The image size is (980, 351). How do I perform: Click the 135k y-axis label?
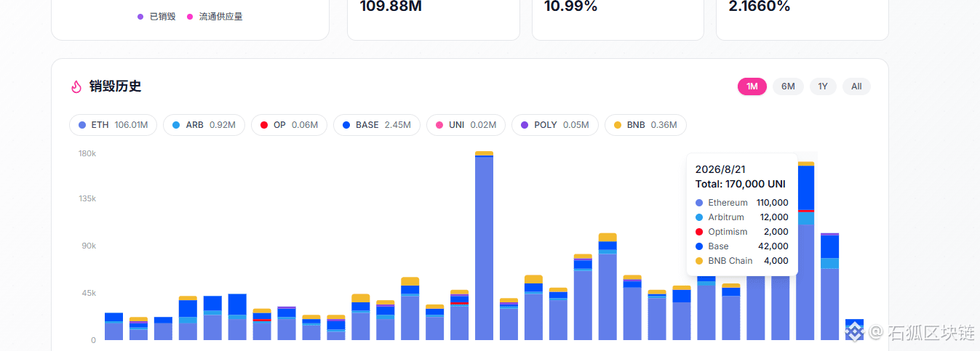(x=87, y=198)
